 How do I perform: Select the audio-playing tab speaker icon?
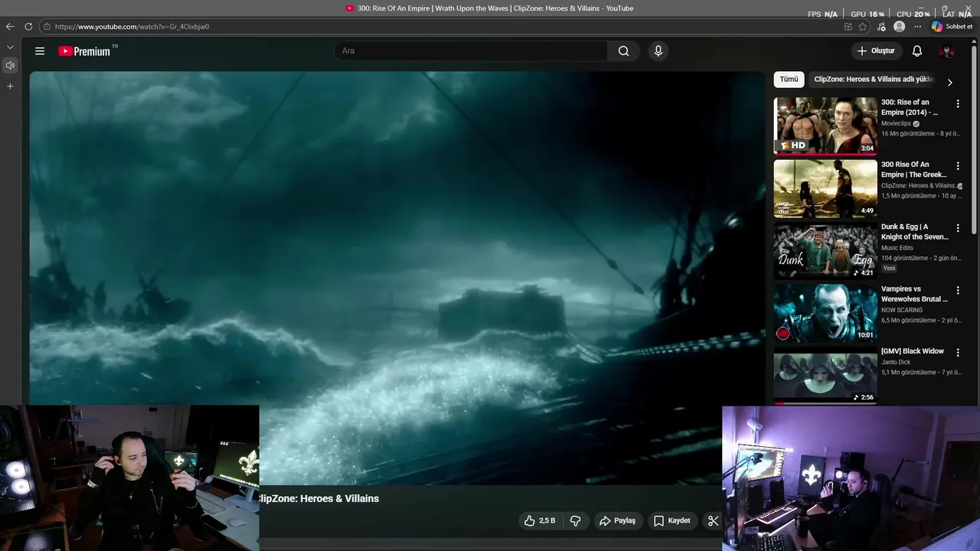10,66
